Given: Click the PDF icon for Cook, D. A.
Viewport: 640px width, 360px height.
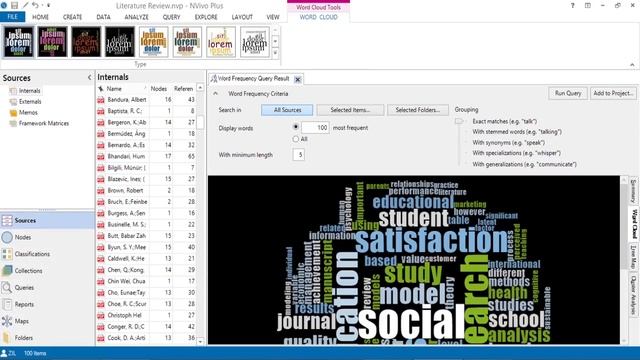Looking at the screenshot, I should click(101, 338).
